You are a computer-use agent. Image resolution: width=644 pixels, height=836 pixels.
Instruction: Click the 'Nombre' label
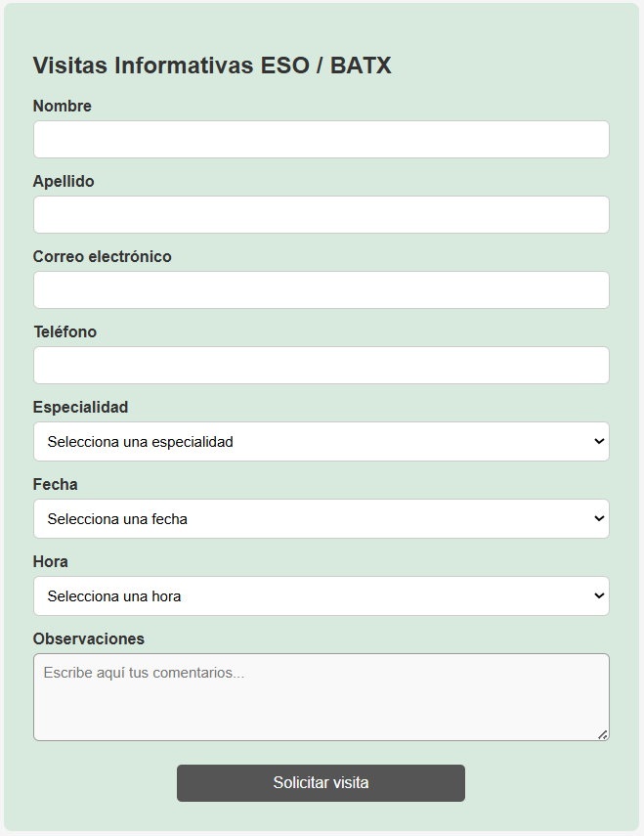(x=63, y=106)
